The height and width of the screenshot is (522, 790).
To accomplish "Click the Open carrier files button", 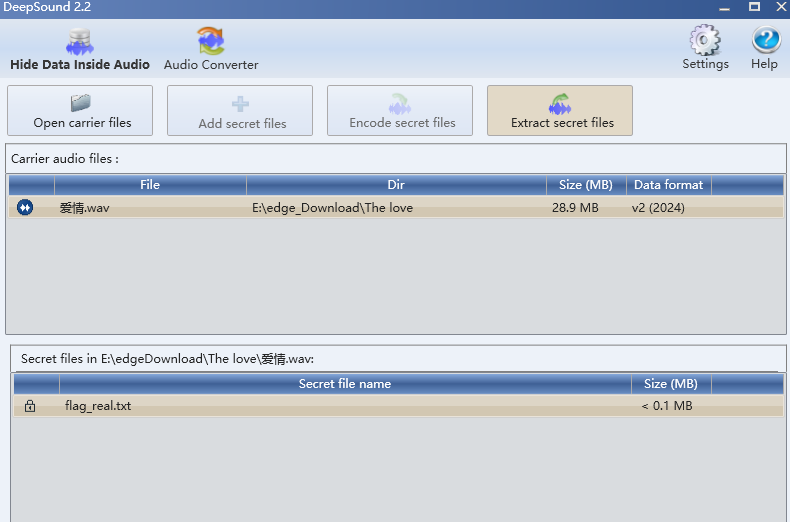I will click(x=80, y=110).
